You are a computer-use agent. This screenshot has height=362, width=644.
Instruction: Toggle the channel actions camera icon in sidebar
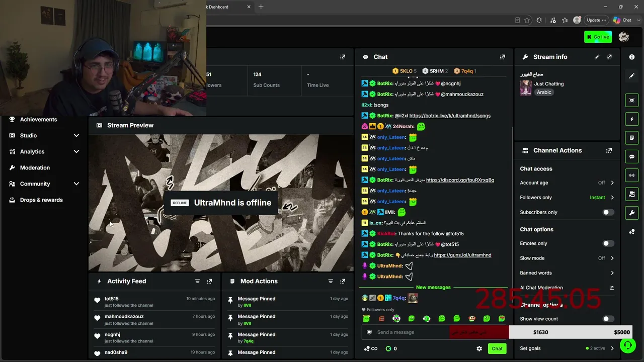click(632, 194)
